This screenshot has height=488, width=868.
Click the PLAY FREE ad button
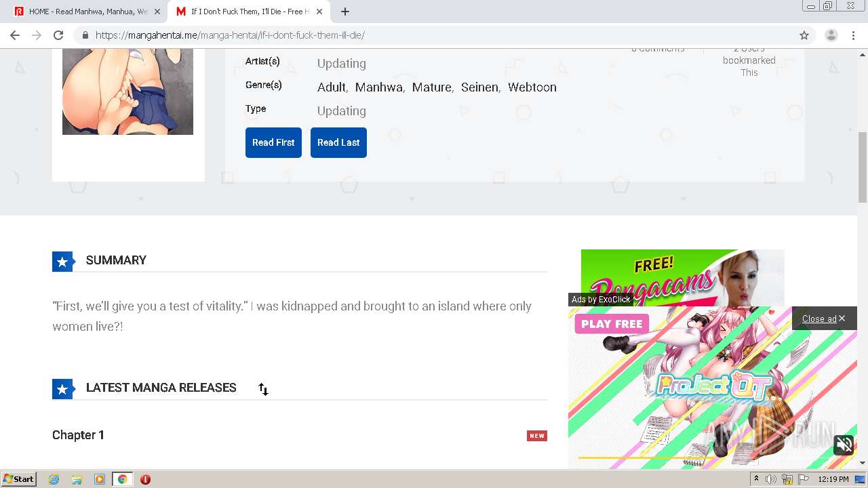click(612, 324)
